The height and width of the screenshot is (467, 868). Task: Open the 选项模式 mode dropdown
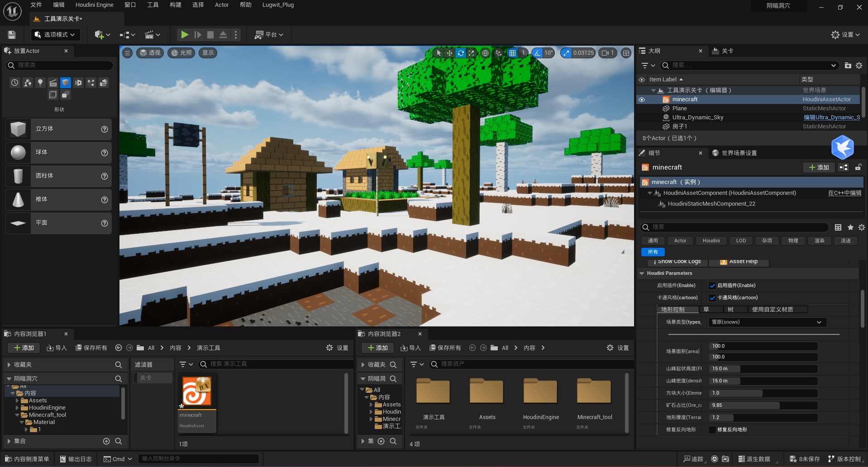[55, 35]
